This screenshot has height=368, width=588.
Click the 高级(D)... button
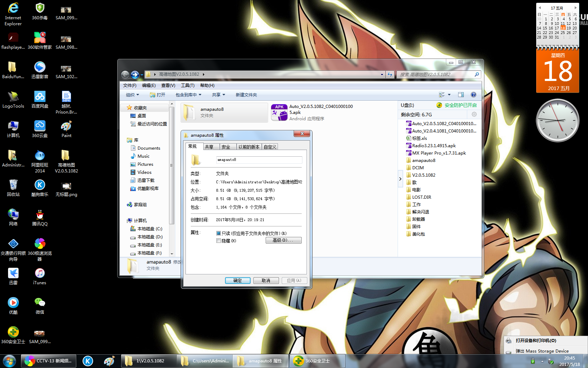click(283, 240)
